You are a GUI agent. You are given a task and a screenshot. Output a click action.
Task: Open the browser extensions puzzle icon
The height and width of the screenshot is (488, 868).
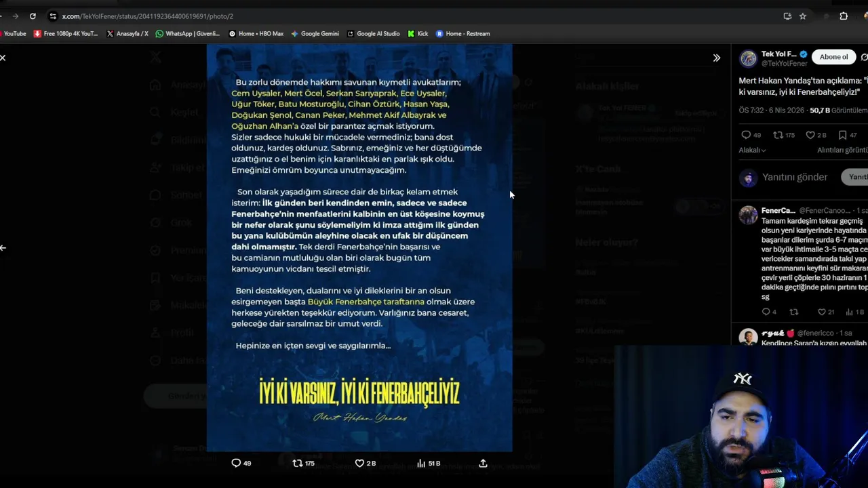coord(844,16)
